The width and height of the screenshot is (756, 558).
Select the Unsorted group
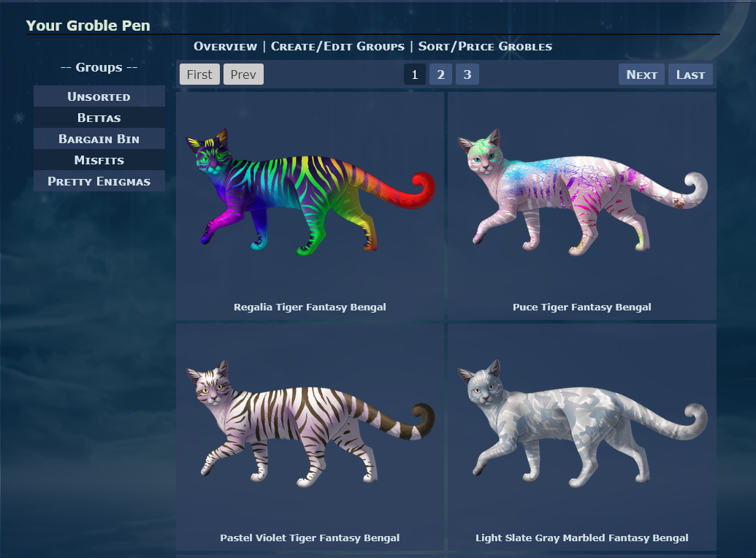click(99, 96)
